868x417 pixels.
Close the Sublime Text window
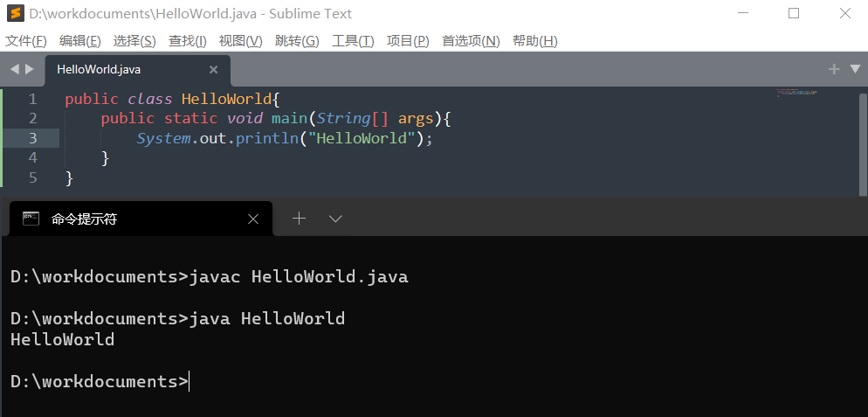coord(844,14)
